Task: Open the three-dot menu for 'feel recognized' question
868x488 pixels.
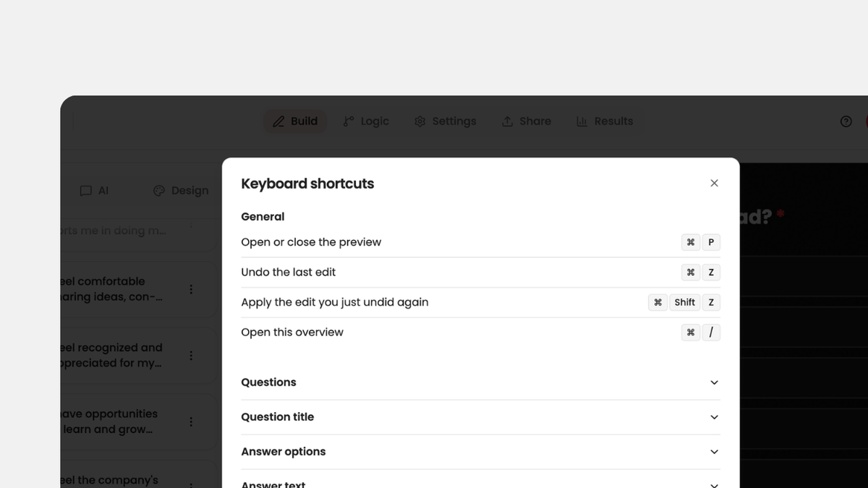Action: pos(191,356)
